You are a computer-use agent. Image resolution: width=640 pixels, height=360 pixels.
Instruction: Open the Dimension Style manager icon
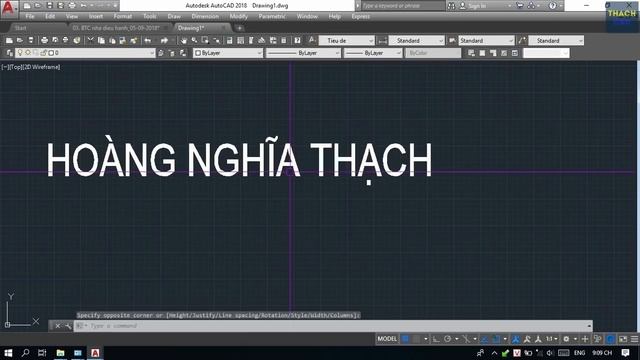(382, 40)
